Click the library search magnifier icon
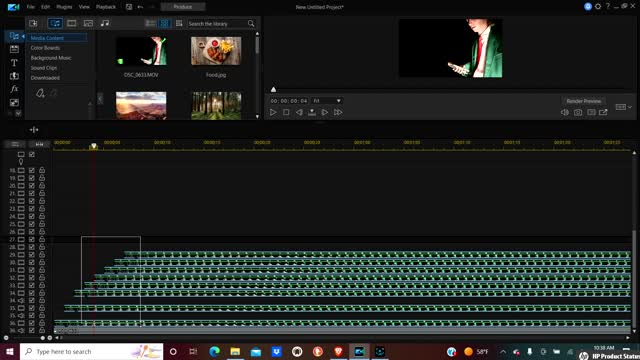 click(x=251, y=24)
